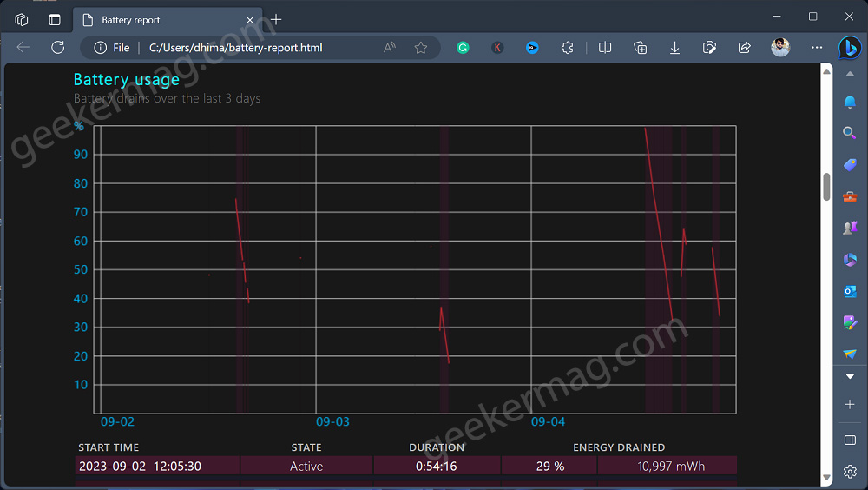
Task: Share this page with the Share icon
Action: click(x=745, y=48)
